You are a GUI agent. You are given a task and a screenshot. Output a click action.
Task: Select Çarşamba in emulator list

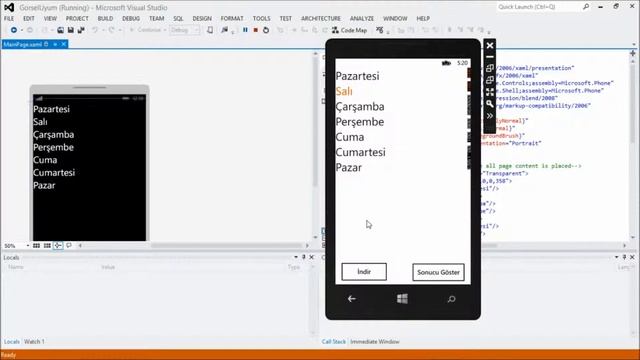(x=360, y=107)
